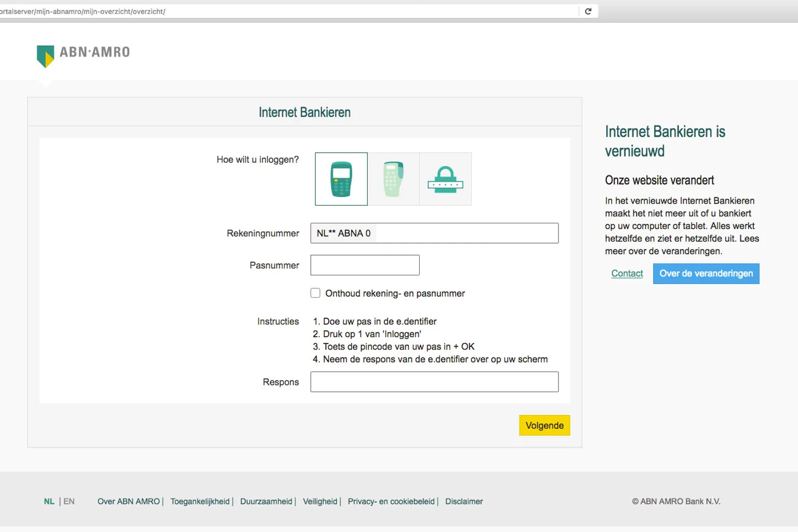Image resolution: width=798 pixels, height=532 pixels.
Task: Open the 'Over ABN AMRO' footer link
Action: pyautogui.click(x=128, y=501)
